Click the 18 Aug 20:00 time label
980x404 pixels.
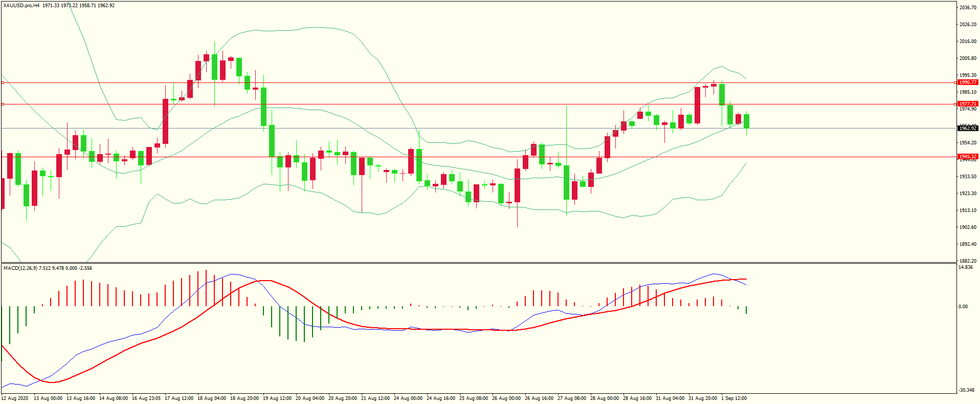(x=244, y=398)
